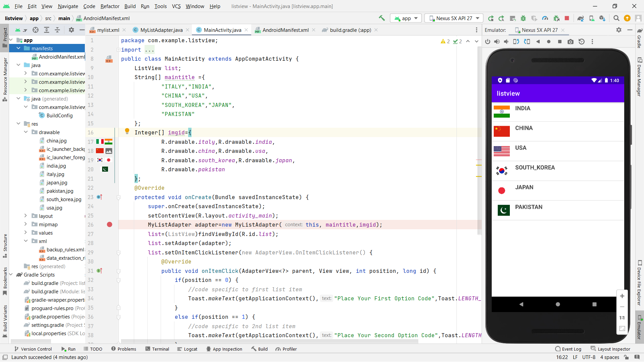The height and width of the screenshot is (362, 644).
Task: Rotate the emulator counterclockwise
Action: click(x=516, y=42)
